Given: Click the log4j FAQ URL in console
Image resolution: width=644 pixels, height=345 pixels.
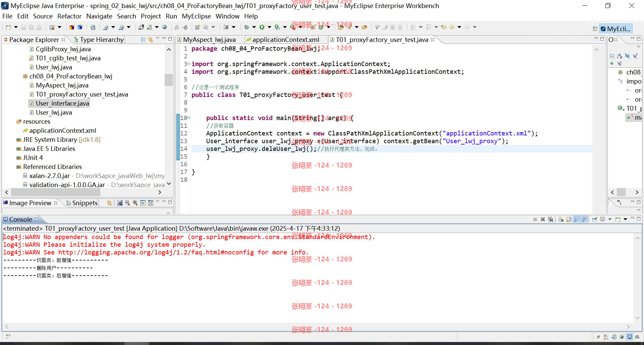Looking at the screenshot, I should click(156, 252).
